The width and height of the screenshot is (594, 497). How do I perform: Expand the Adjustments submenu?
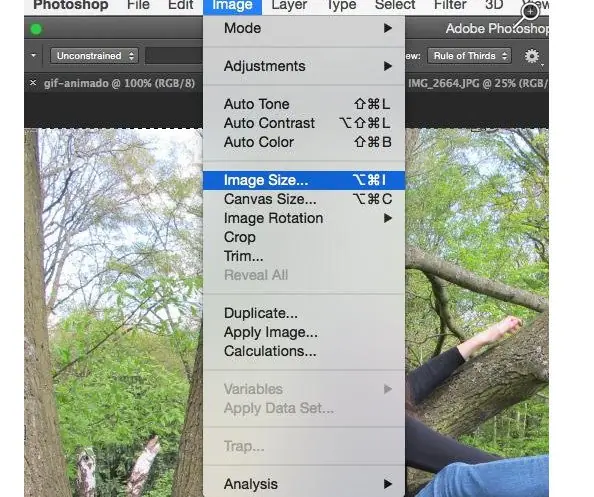click(x=304, y=66)
